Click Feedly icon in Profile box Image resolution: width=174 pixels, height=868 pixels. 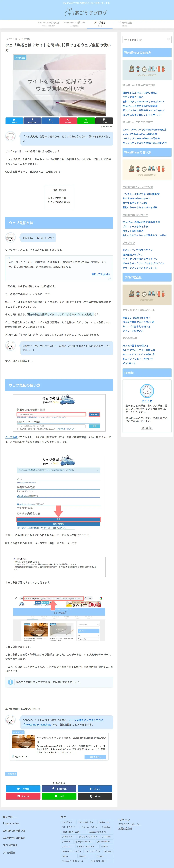tap(147, 428)
